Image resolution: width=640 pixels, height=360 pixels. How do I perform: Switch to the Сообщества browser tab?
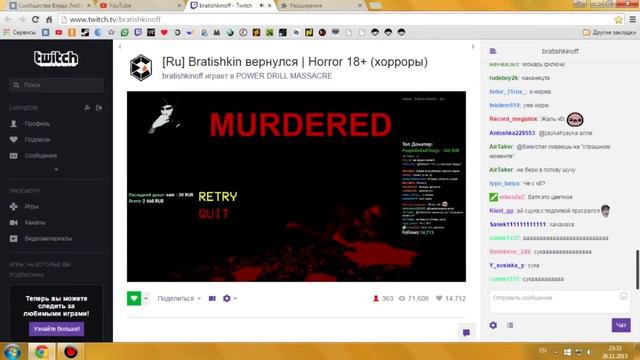49,5
